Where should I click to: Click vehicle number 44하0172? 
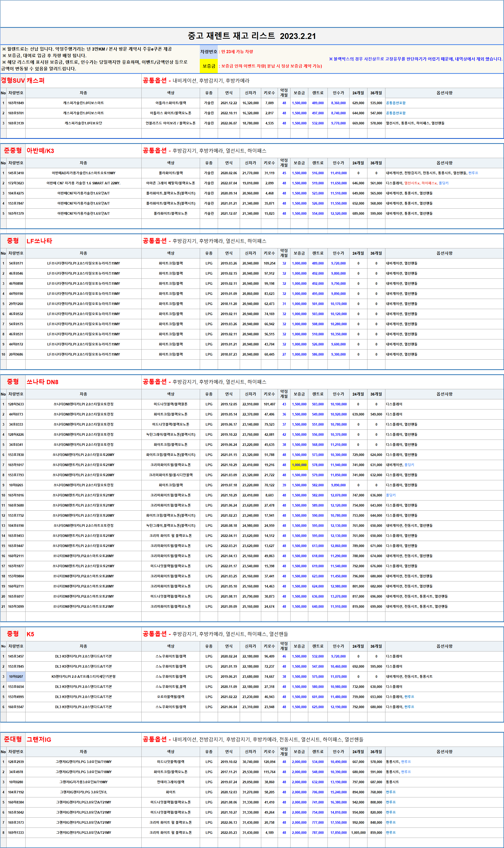coord(16,344)
